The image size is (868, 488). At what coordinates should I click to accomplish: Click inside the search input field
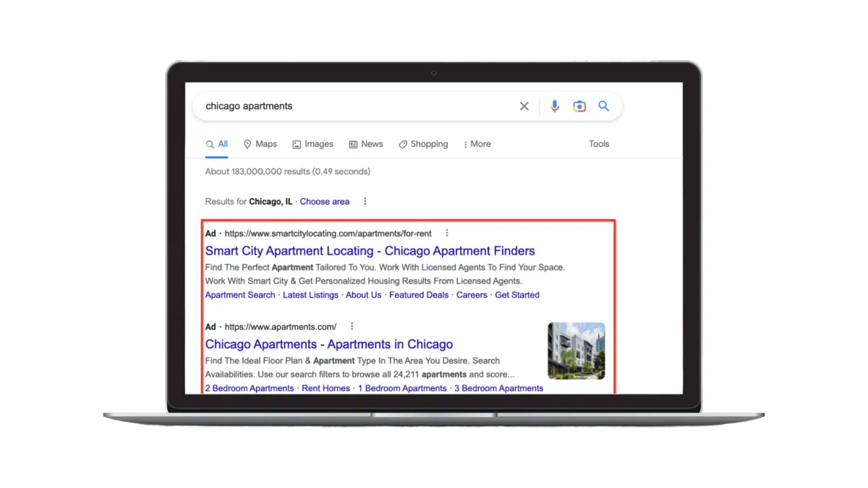325,106
